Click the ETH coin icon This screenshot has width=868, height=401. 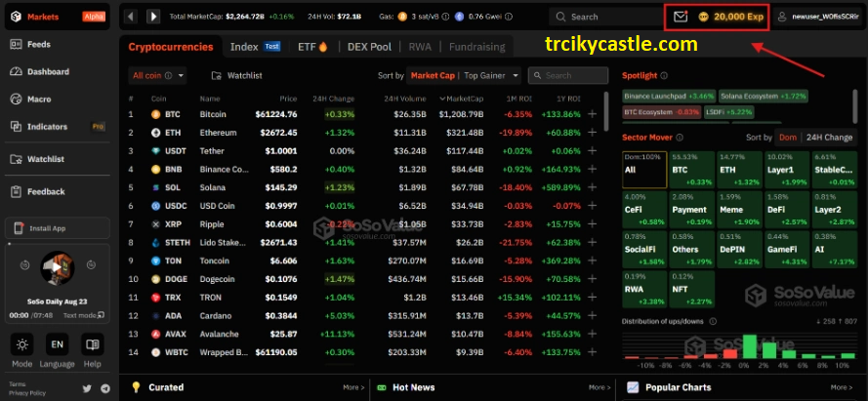(155, 133)
